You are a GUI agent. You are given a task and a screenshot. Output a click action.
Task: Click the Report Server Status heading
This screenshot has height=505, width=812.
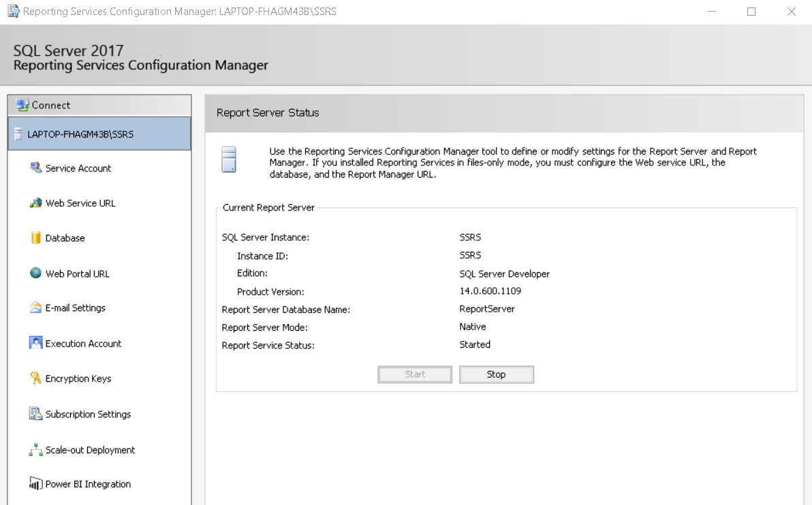pyautogui.click(x=268, y=113)
